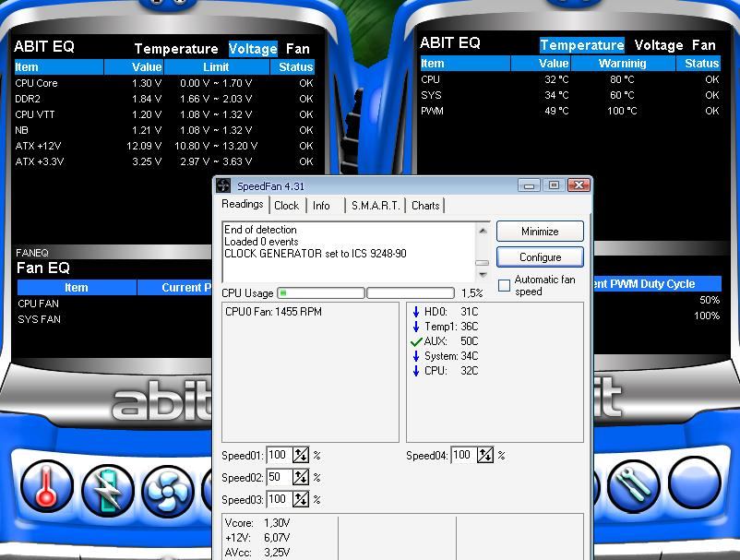Select Fan tab in left ABIT EQ window

[x=298, y=49]
